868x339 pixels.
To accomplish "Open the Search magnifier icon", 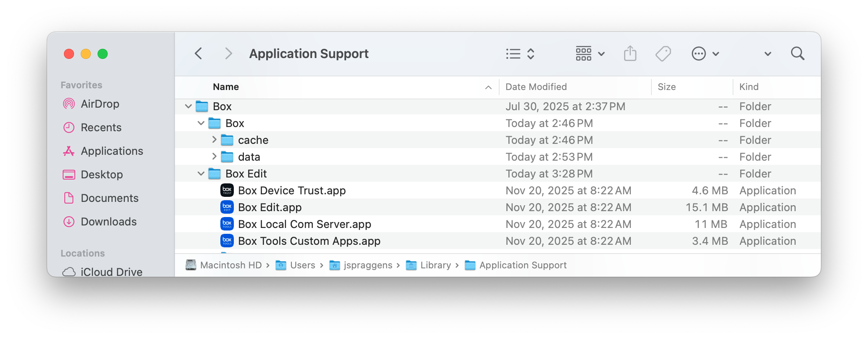I will 797,54.
